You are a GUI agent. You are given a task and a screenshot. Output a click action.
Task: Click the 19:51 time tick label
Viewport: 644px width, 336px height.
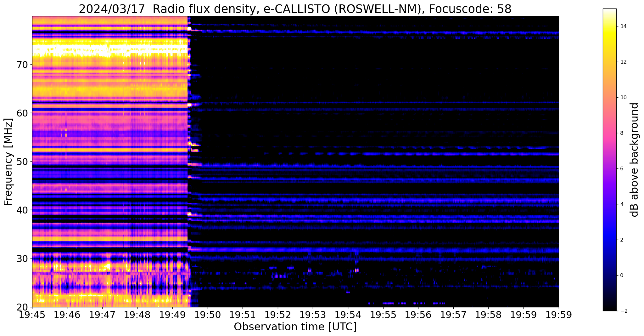pyautogui.click(x=243, y=315)
